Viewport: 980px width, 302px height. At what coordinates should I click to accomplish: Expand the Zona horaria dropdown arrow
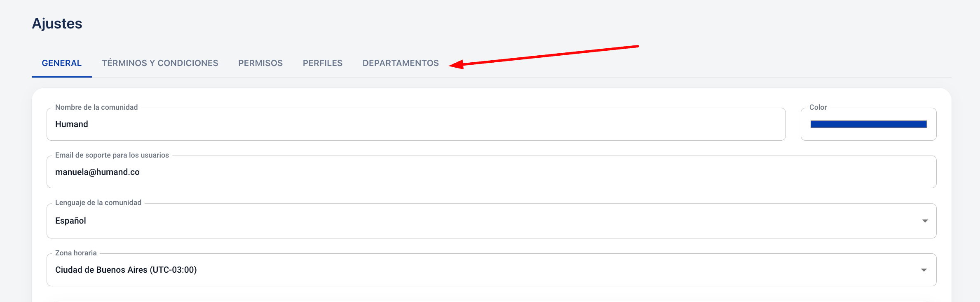924,270
